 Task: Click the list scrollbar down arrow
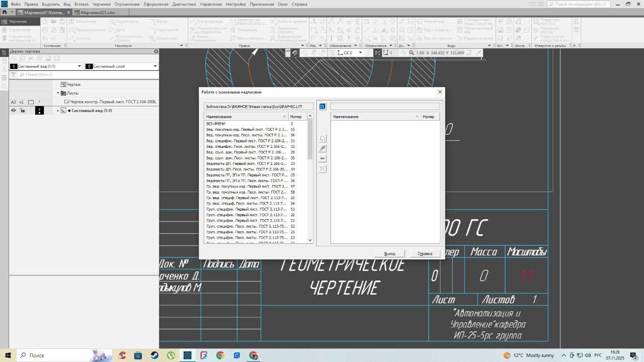tap(310, 240)
